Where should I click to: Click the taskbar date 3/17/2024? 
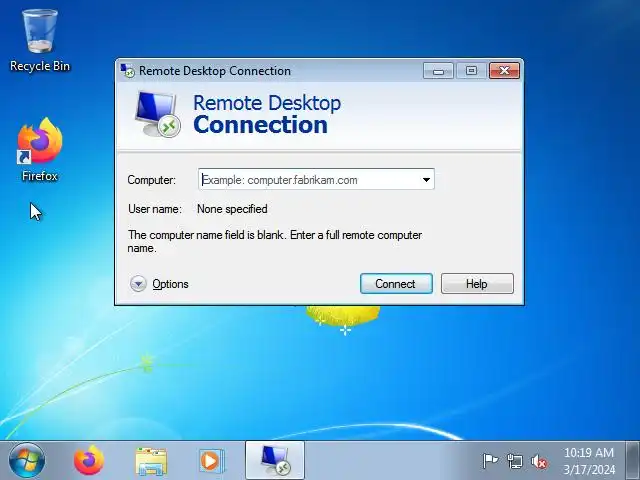589,469
